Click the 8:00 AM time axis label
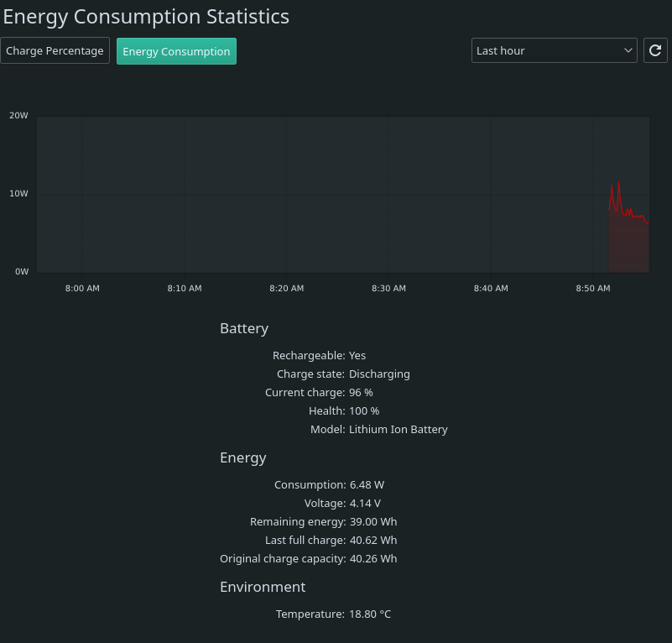The image size is (672, 643). coord(82,288)
